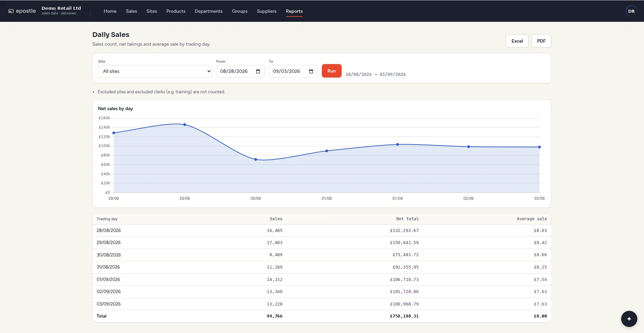Viewport: 644px width, 333px height.
Task: Click the grand total £758,188.31
Action: coord(404,316)
